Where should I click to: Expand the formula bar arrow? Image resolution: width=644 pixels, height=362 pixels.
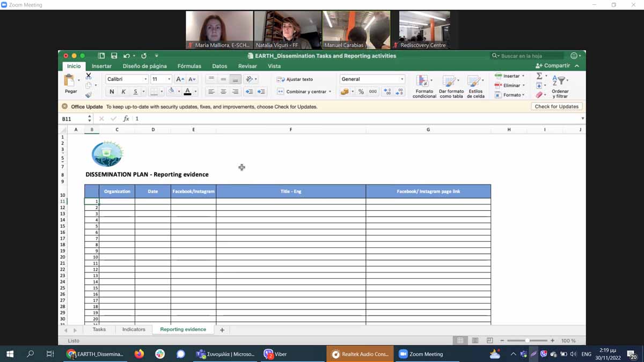(582, 119)
